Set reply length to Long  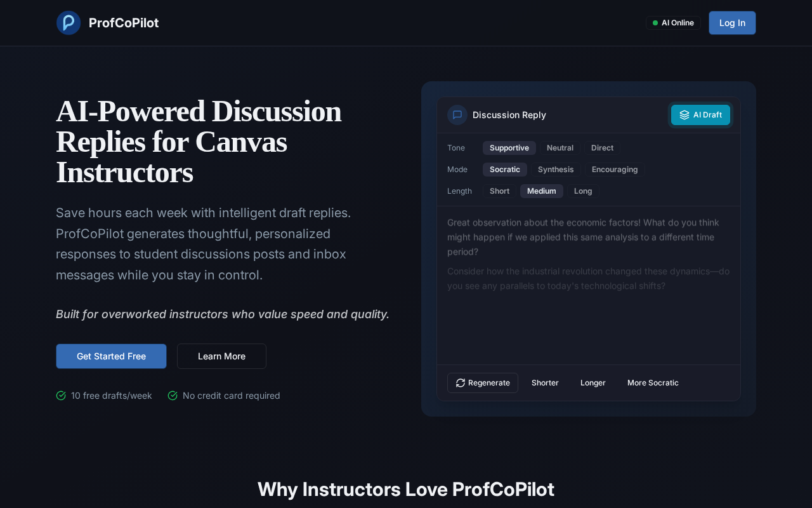coord(583,191)
